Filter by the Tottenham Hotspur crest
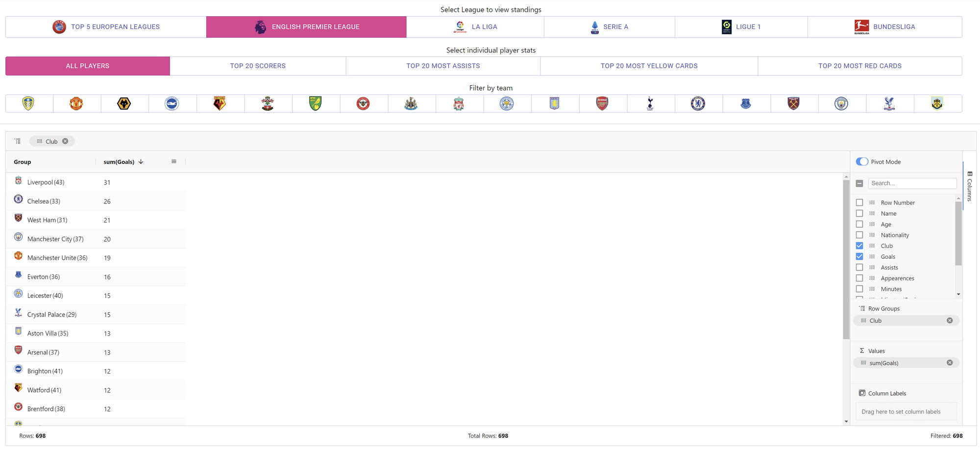Viewport: 980px width, 453px height. pos(650,103)
